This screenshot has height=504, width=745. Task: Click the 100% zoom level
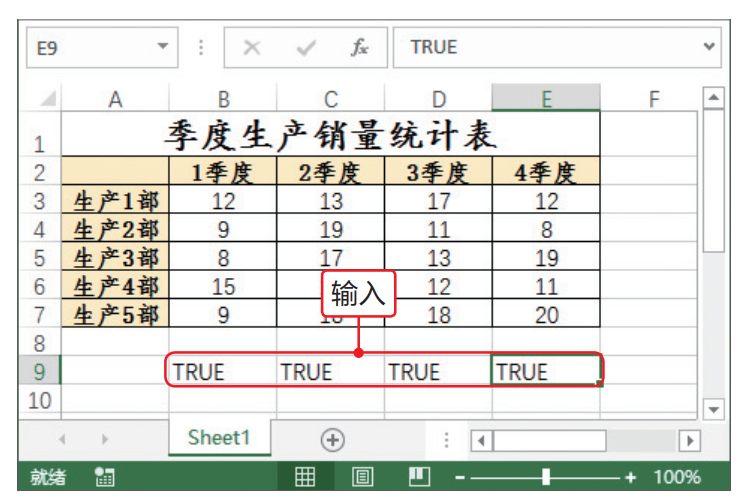coord(677,477)
